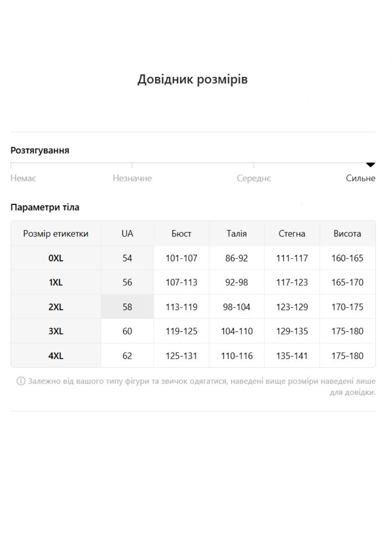This screenshot has height=546, width=392.
Task: Click the 'UA' column header
Action: (127, 234)
